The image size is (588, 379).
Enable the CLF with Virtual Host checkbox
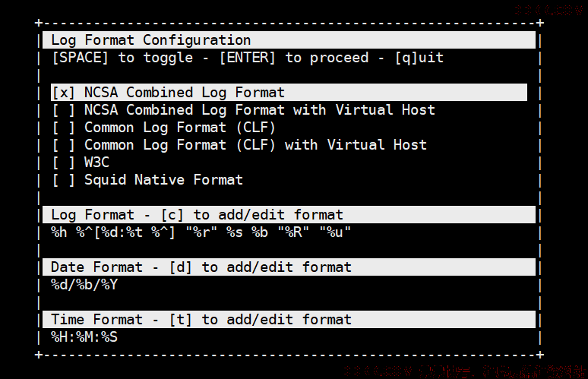click(63, 145)
